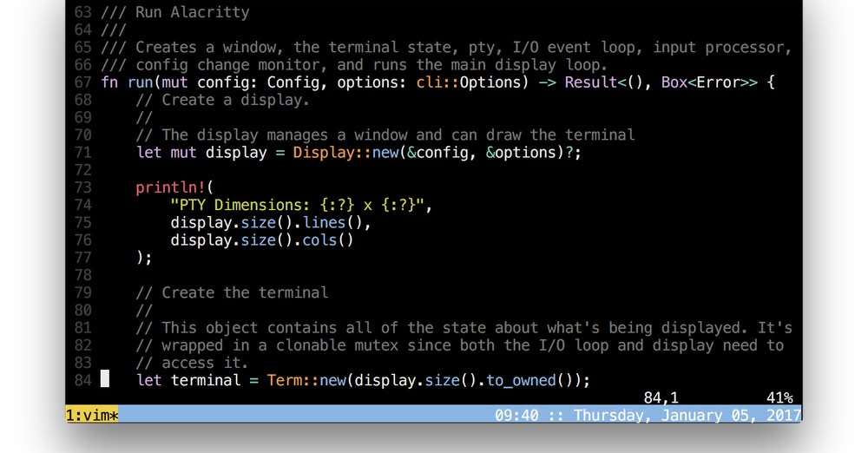868x453 pixels.
Task: Click the comment 'Create a display.'
Action: tap(236, 101)
